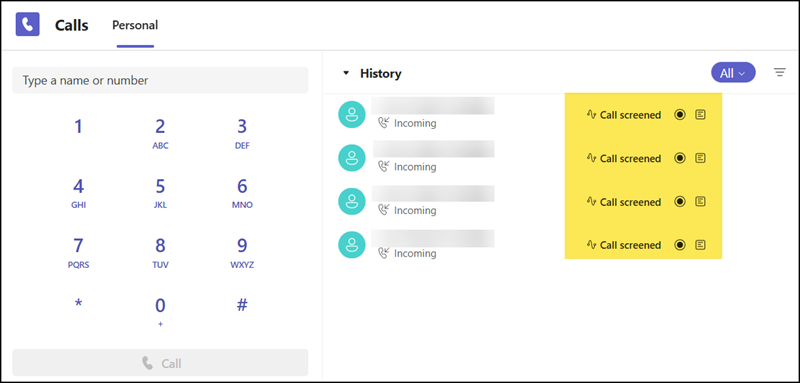Open the transcript icon in fourth history row
The height and width of the screenshot is (383, 800).
(x=701, y=245)
